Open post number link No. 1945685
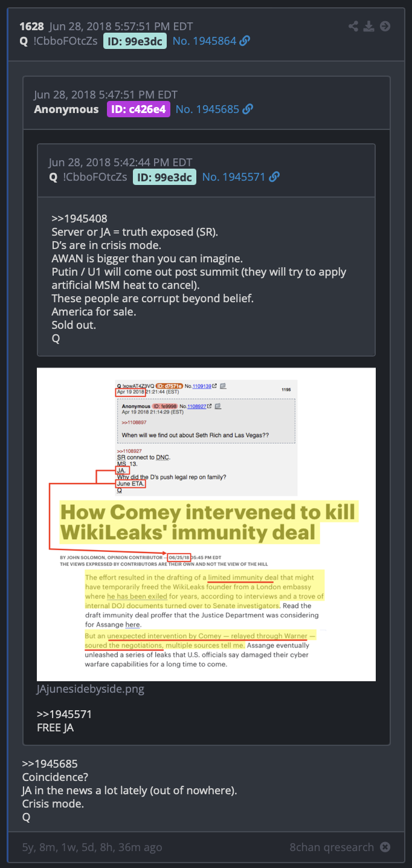 tap(207, 109)
